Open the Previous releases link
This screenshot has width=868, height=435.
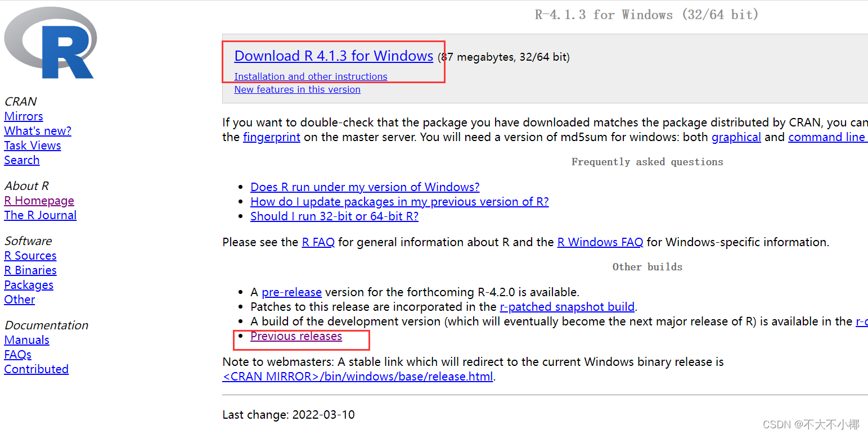296,336
